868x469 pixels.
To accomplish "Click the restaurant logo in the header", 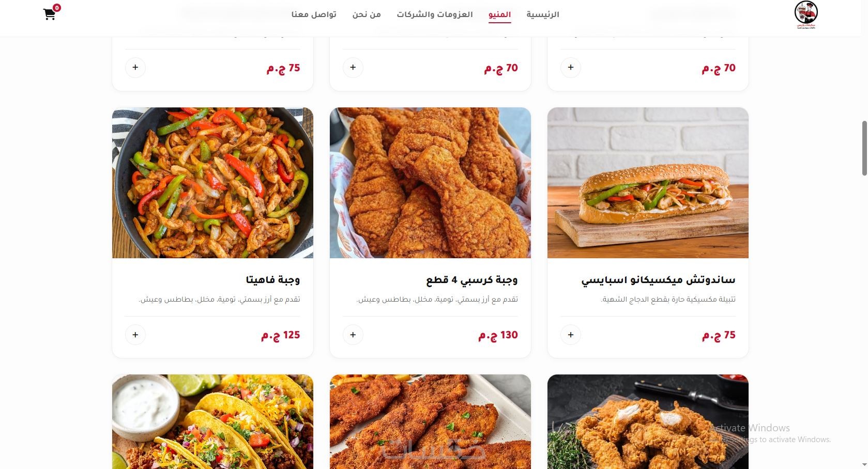I will [x=805, y=15].
